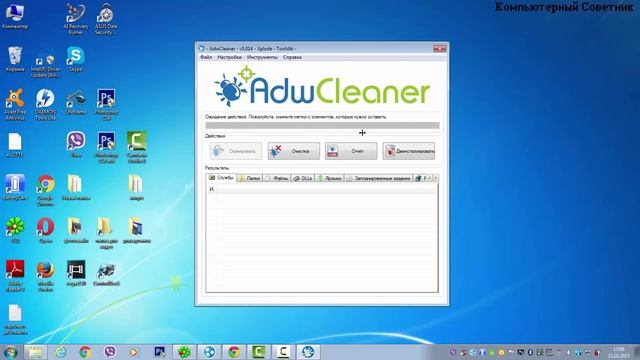640x360 pixels.
Task: Switch to the Ярлыки results tab
Action: click(330, 178)
